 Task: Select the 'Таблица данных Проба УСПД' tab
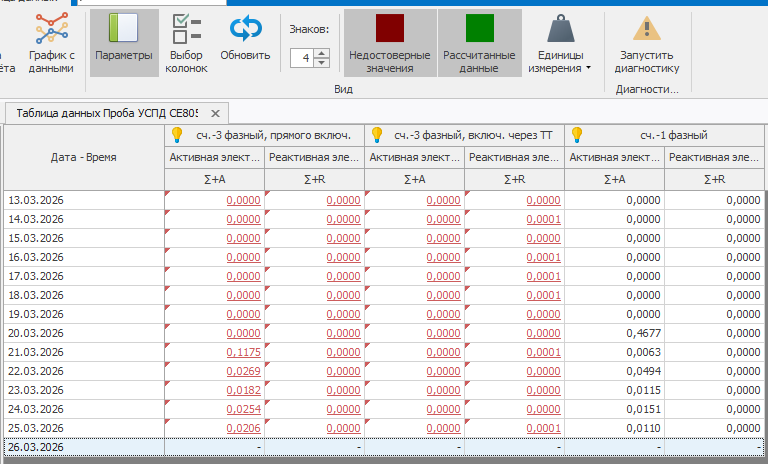(106, 113)
